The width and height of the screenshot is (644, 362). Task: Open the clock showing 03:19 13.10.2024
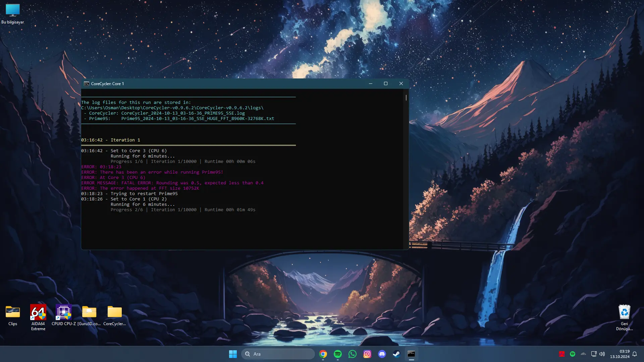pyautogui.click(x=620, y=354)
